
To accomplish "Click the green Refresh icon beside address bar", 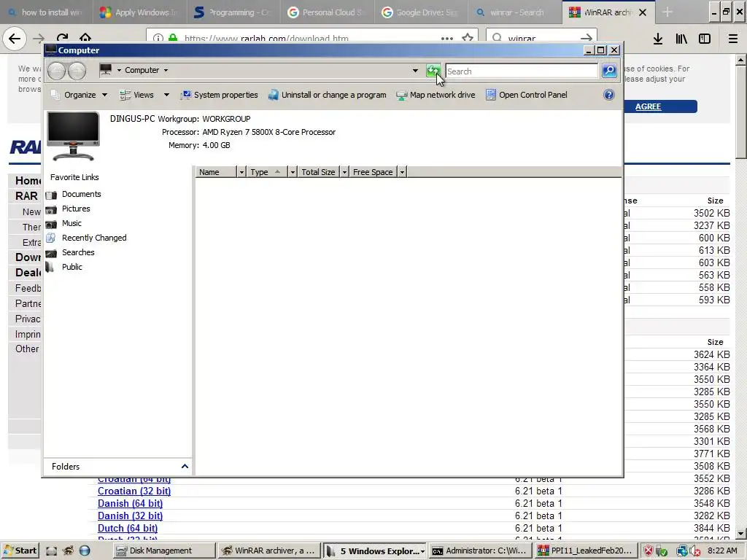I will tap(433, 71).
